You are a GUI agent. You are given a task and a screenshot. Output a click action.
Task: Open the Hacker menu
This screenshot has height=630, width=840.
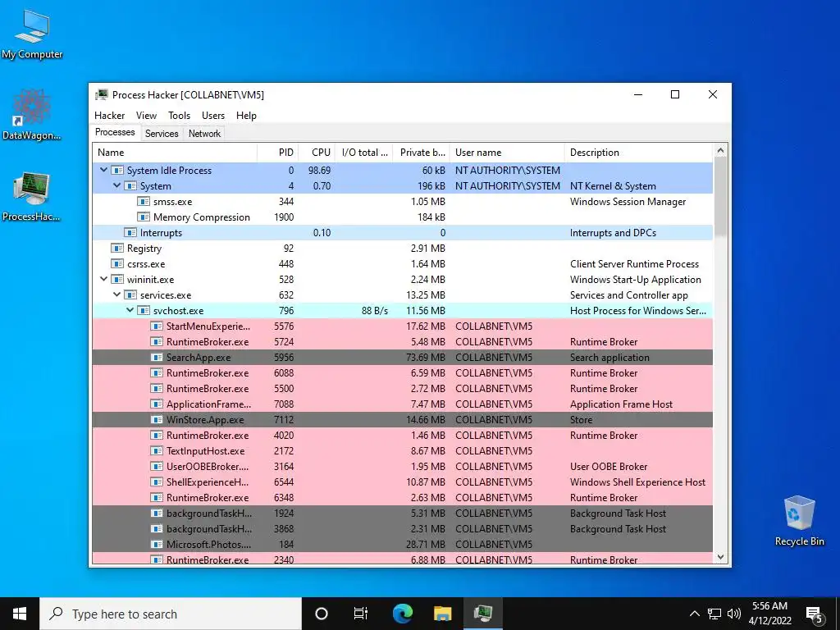109,116
